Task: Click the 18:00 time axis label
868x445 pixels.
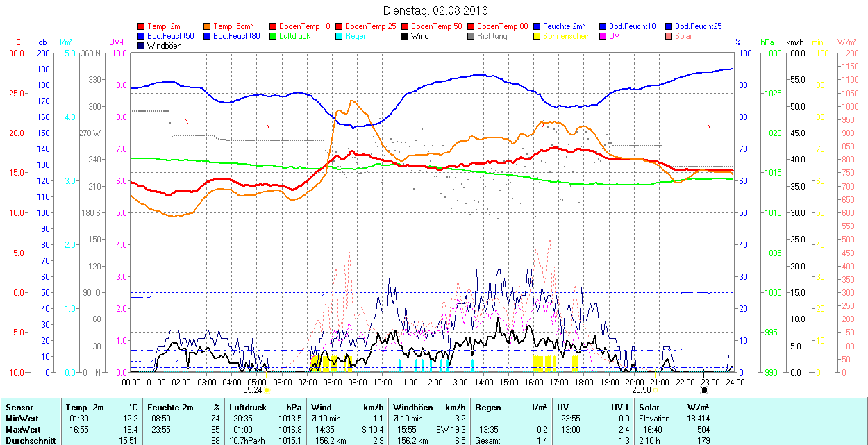Action: pyautogui.click(x=584, y=382)
